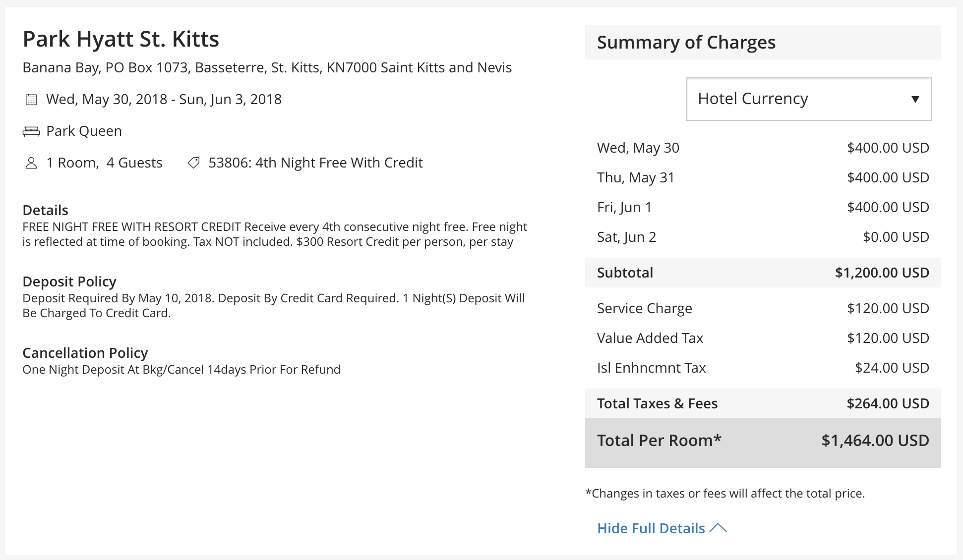Viewport: 963px width, 560px height.
Task: Open the Hotel Currency dropdown
Action: (808, 99)
